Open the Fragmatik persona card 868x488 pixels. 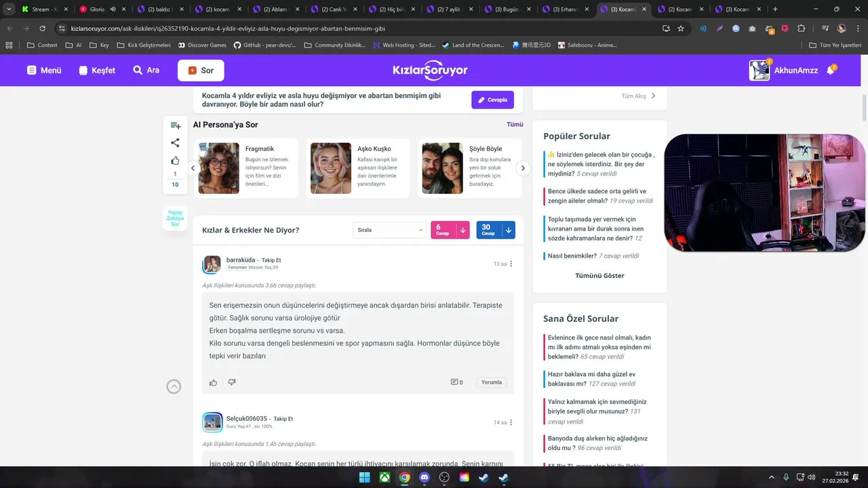[x=245, y=168]
